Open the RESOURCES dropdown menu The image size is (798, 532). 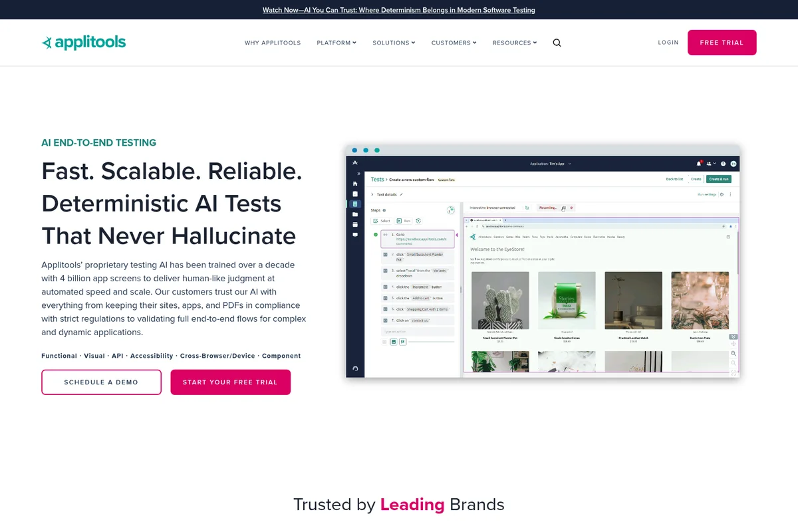514,43
